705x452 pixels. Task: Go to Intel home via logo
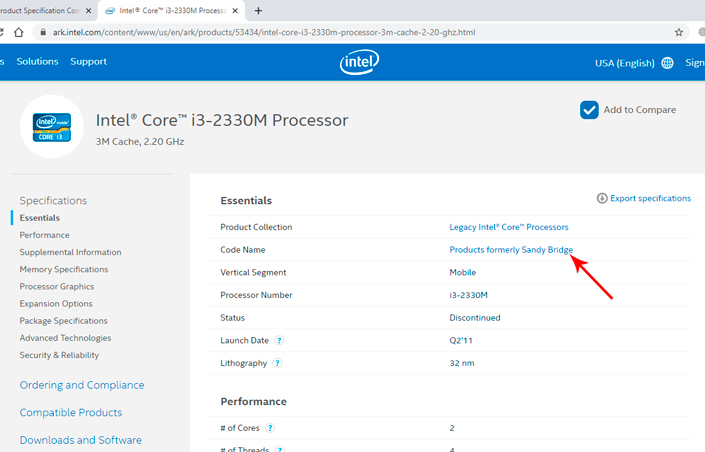tap(359, 62)
